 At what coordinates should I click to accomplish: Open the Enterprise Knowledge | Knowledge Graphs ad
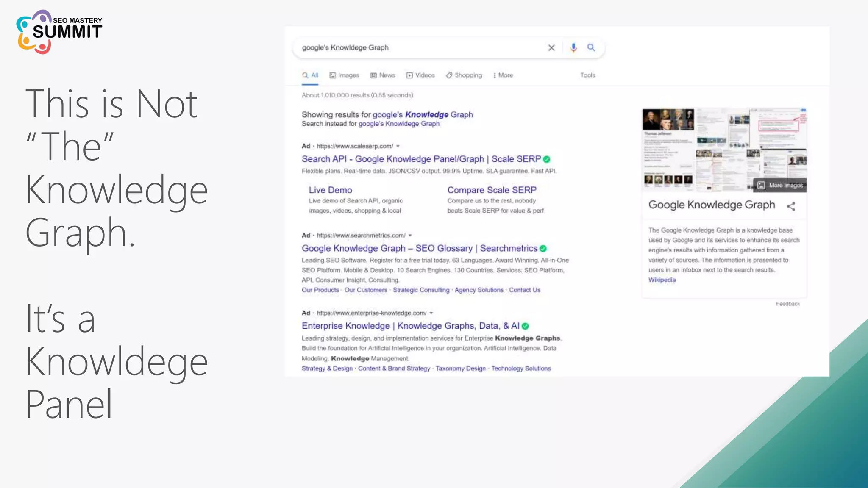click(x=410, y=326)
